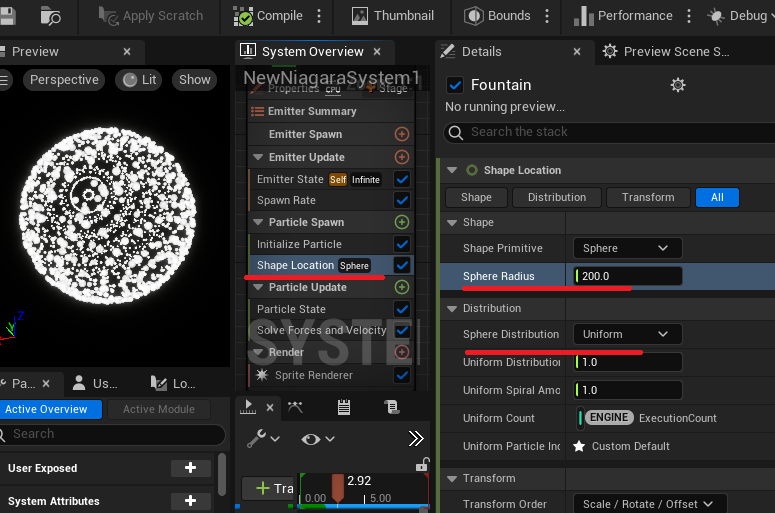This screenshot has height=513, width=775.
Task: Collapse the Particle Update group
Action: tap(258, 287)
